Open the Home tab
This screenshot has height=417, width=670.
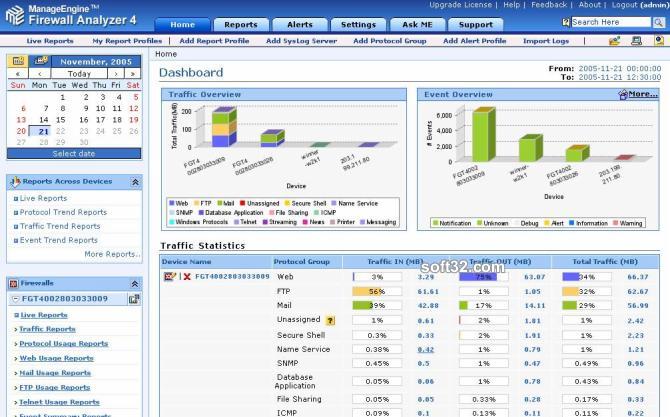(x=182, y=25)
